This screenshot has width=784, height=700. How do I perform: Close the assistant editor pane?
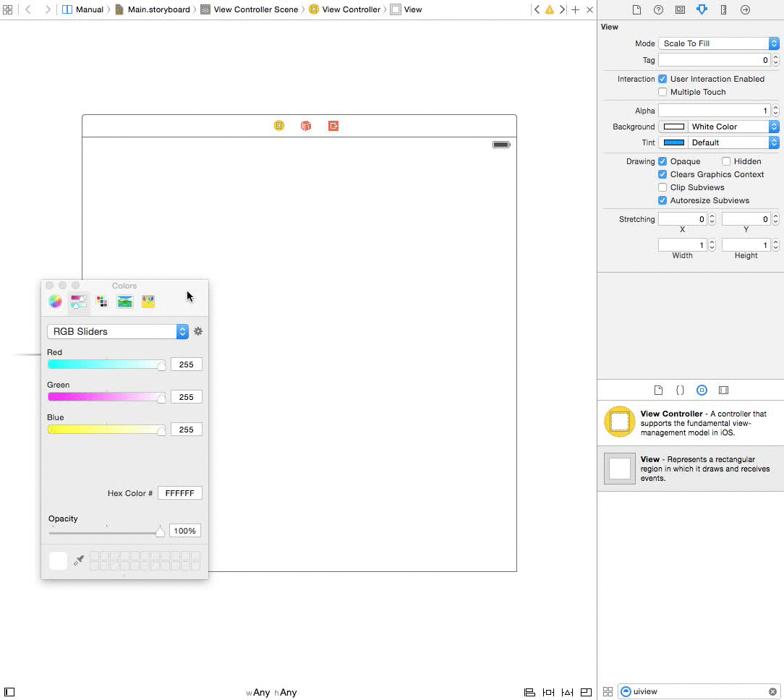589,9
